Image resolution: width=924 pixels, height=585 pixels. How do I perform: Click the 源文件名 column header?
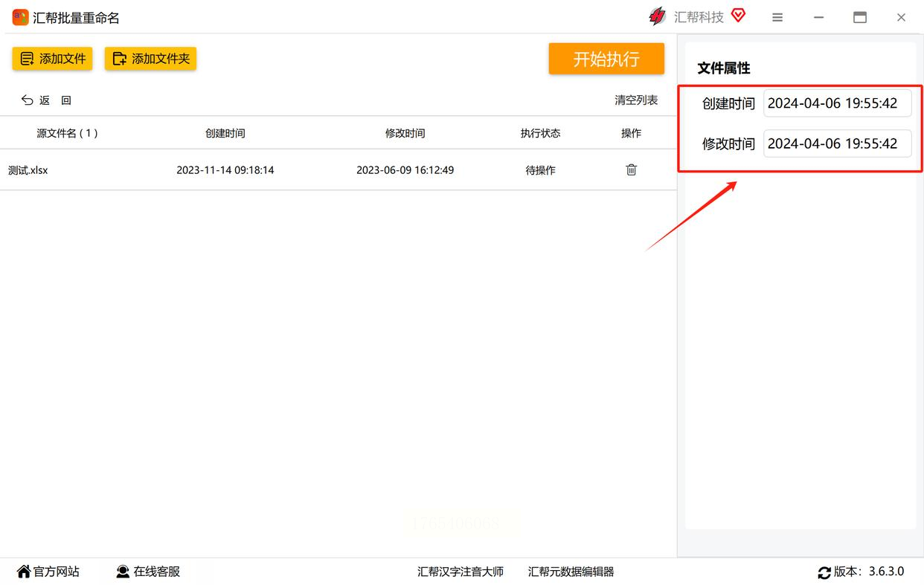(67, 133)
